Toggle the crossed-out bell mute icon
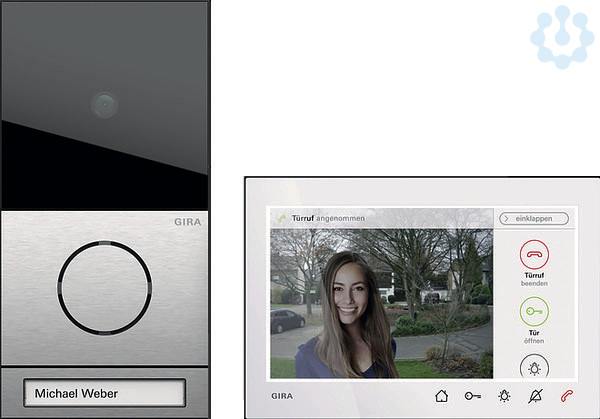This screenshot has height=419, width=600. pos(536,396)
